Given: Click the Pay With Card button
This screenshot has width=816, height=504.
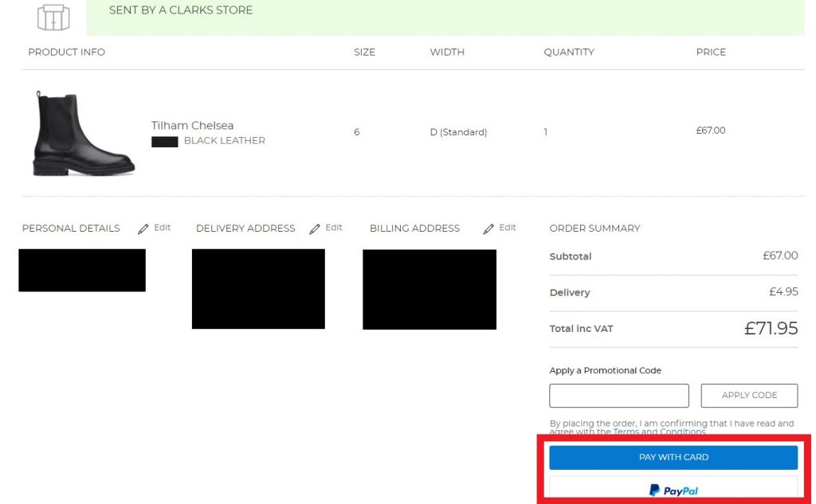Looking at the screenshot, I should (673, 457).
